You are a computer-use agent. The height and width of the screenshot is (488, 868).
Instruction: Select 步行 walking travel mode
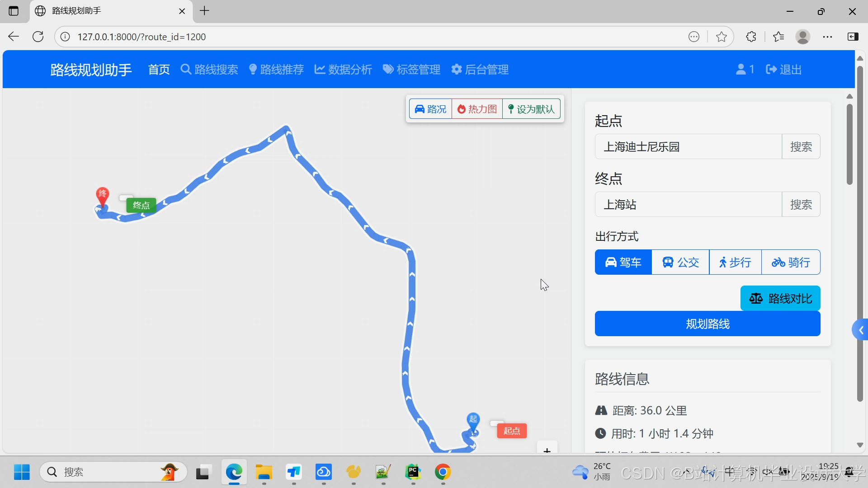[735, 262]
